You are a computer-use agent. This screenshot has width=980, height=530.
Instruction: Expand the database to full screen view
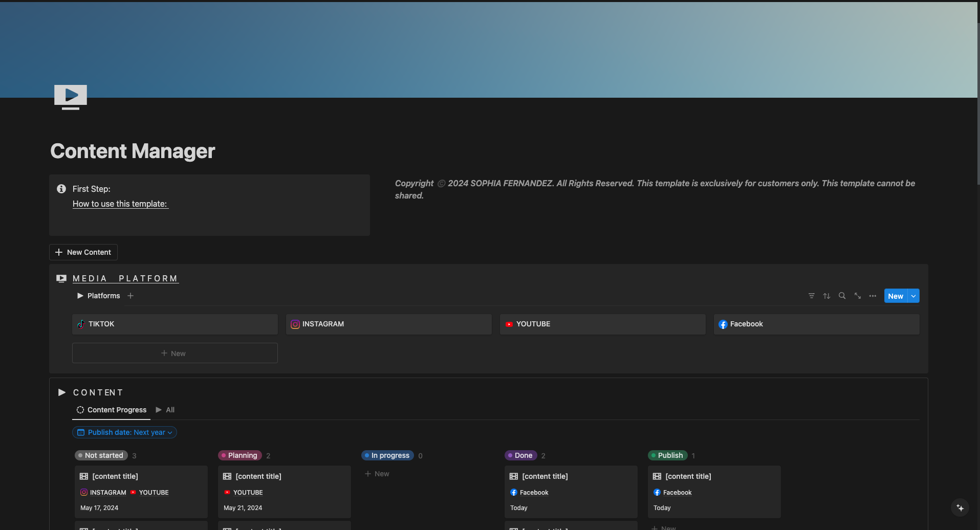click(x=858, y=296)
